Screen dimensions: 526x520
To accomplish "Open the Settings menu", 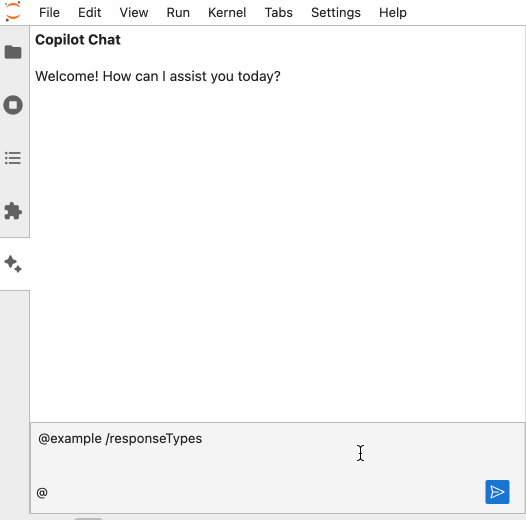I will coord(336,13).
